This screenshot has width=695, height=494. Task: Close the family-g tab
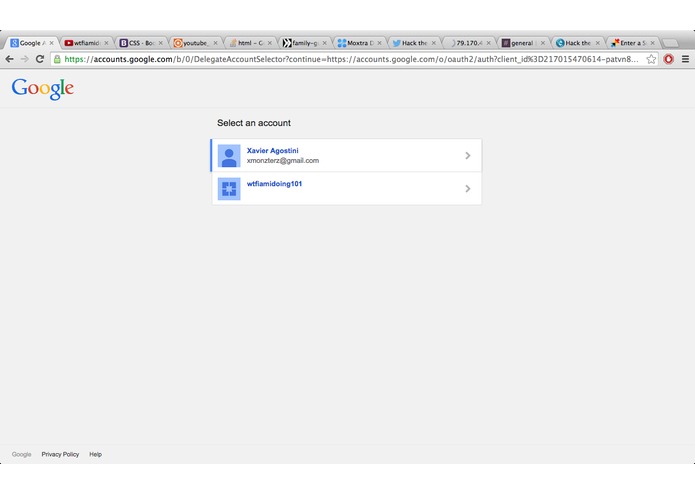pos(324,43)
